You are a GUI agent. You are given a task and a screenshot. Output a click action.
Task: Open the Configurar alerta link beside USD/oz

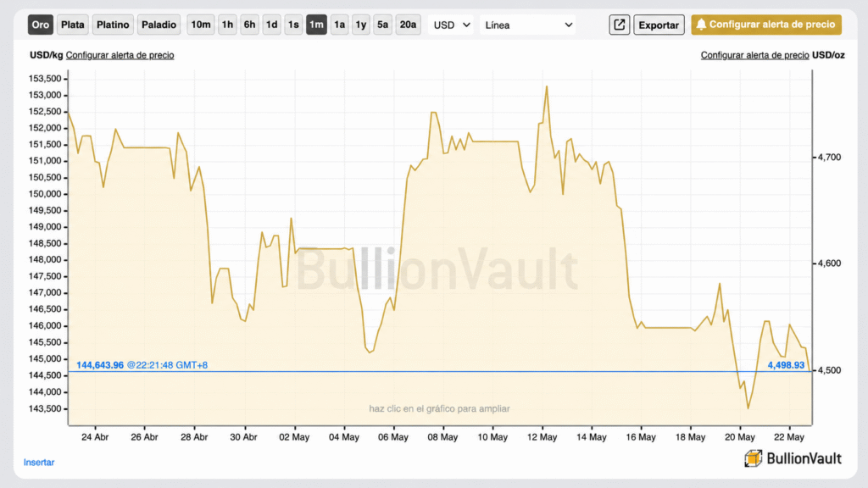pos(754,55)
